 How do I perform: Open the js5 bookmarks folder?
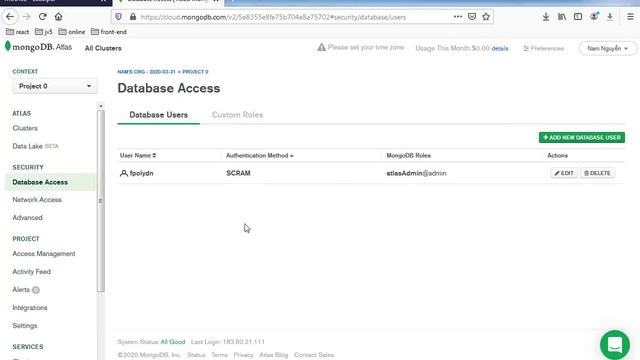pos(44,32)
